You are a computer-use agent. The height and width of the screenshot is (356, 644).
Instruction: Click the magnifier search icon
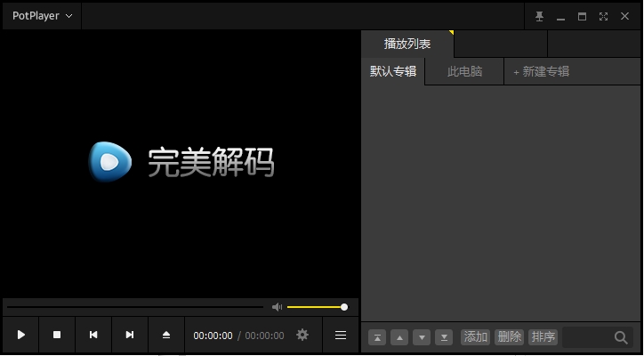[x=621, y=337]
